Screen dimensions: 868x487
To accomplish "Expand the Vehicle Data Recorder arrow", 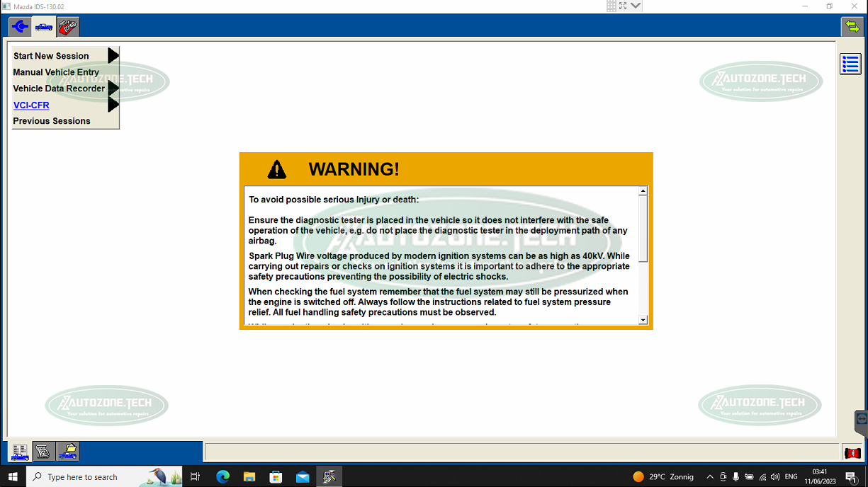I will (x=113, y=88).
